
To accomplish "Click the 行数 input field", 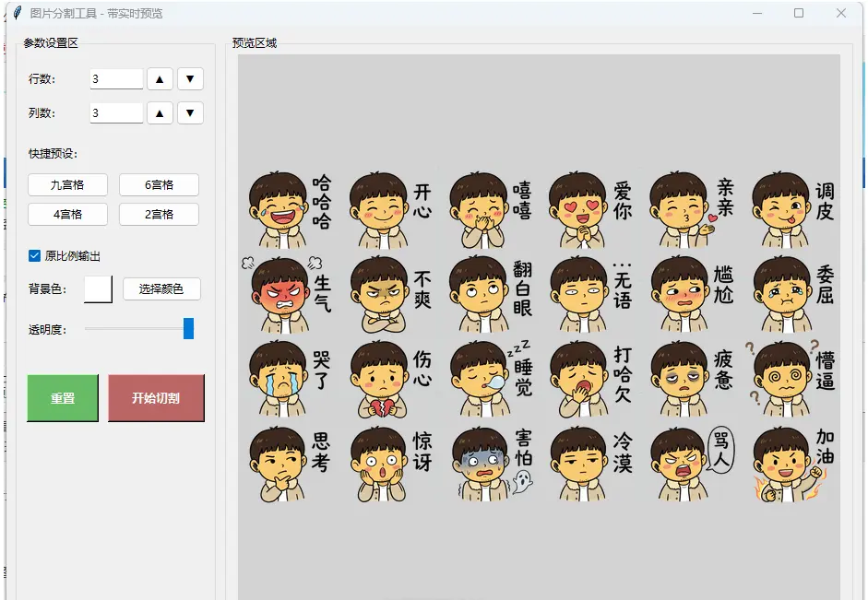I will tap(116, 79).
